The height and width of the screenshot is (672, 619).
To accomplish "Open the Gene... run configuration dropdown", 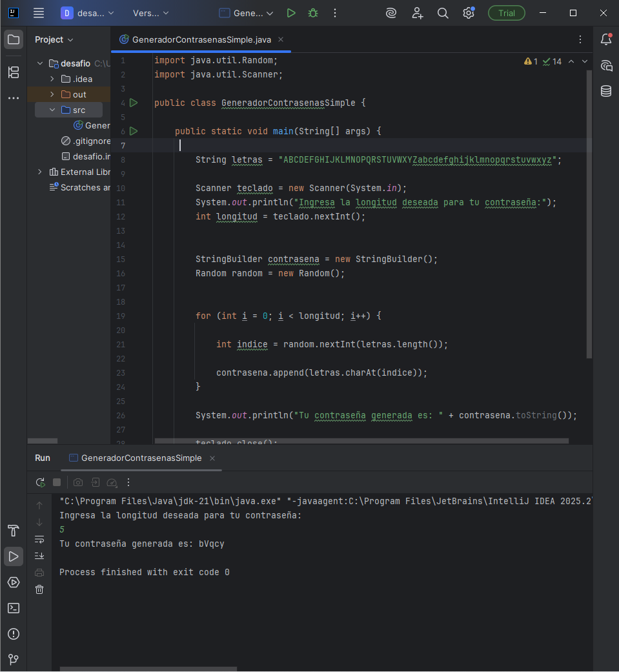I will coord(246,14).
